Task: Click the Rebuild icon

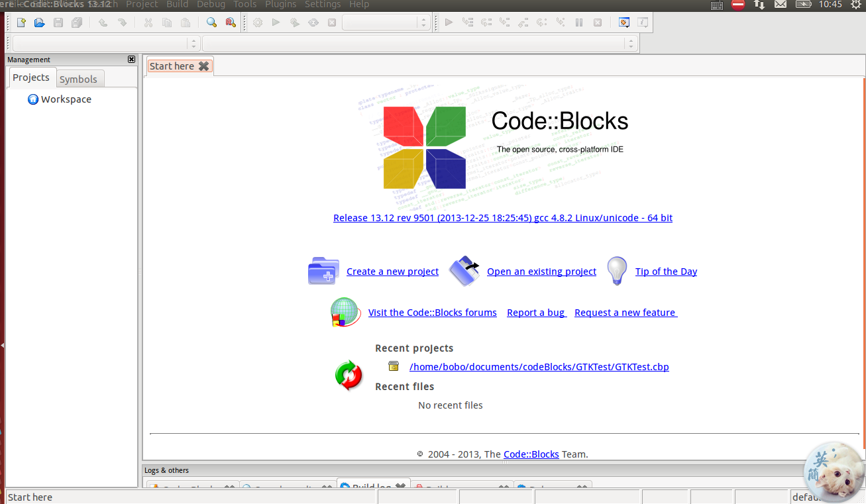Action: (x=313, y=23)
